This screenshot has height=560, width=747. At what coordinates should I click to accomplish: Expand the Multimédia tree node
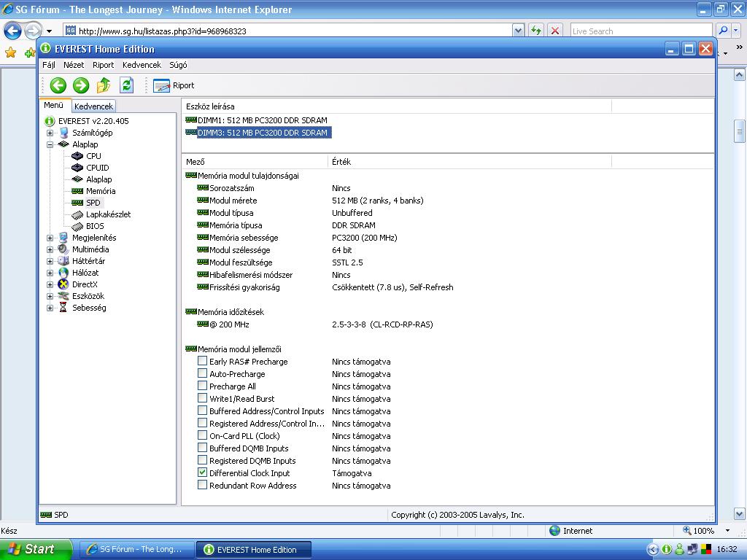pos(50,249)
